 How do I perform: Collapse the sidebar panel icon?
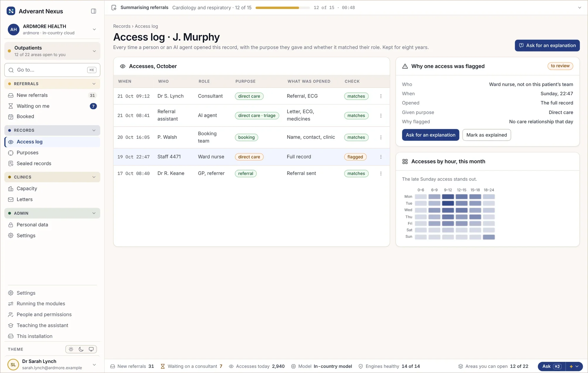pos(93,11)
